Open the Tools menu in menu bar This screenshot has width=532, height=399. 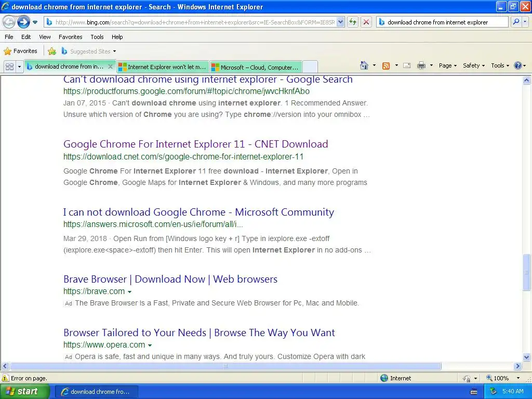pyautogui.click(x=97, y=37)
